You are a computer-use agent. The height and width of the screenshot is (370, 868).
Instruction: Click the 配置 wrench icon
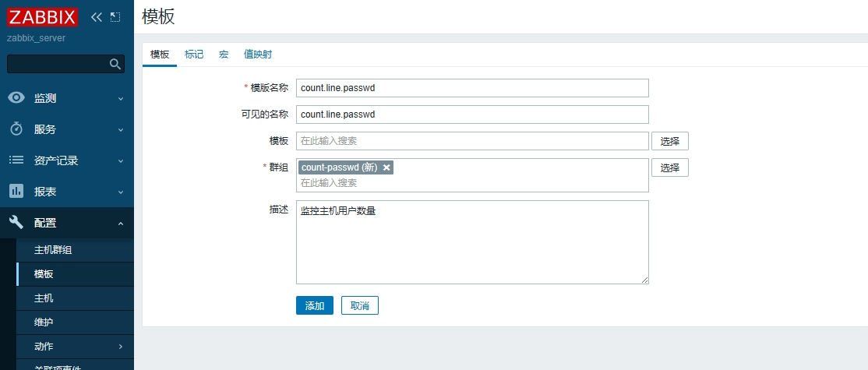pos(16,223)
